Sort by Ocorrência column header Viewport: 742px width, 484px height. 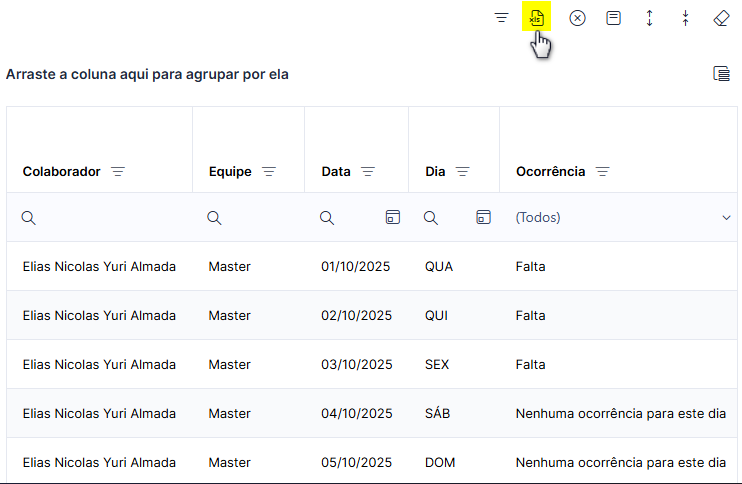pyautogui.click(x=550, y=171)
